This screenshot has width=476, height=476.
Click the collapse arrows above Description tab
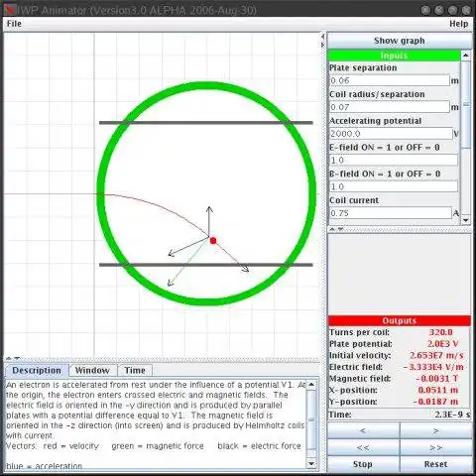click(13, 358)
